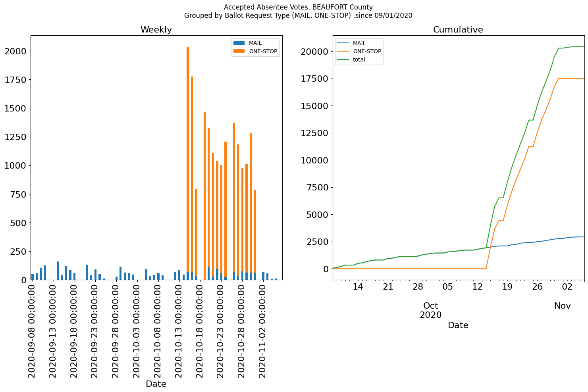588x392 pixels.
Task: Click the Cumulative x-axis tick label 21
Action: [x=388, y=287]
